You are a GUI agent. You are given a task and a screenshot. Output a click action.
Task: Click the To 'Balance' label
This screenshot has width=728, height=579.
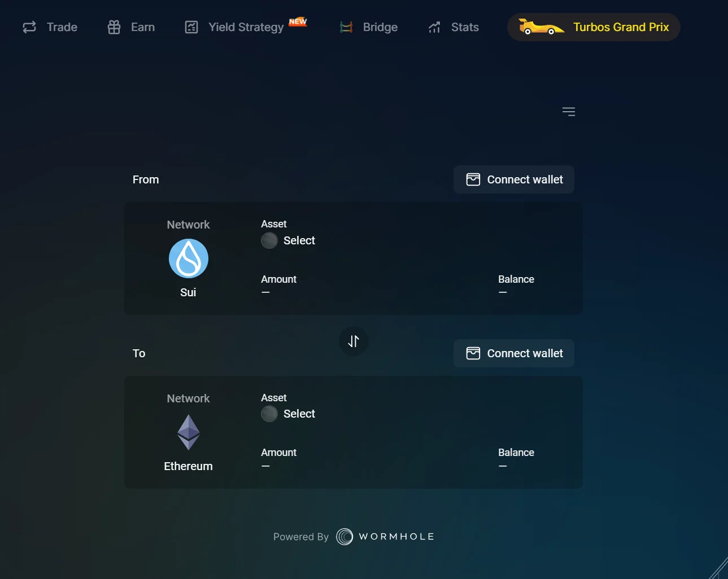click(x=516, y=453)
